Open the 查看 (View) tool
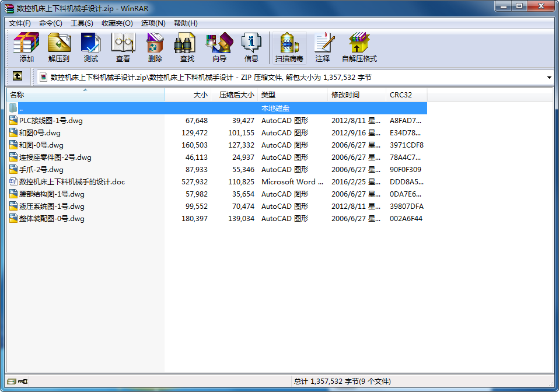 coord(123,47)
